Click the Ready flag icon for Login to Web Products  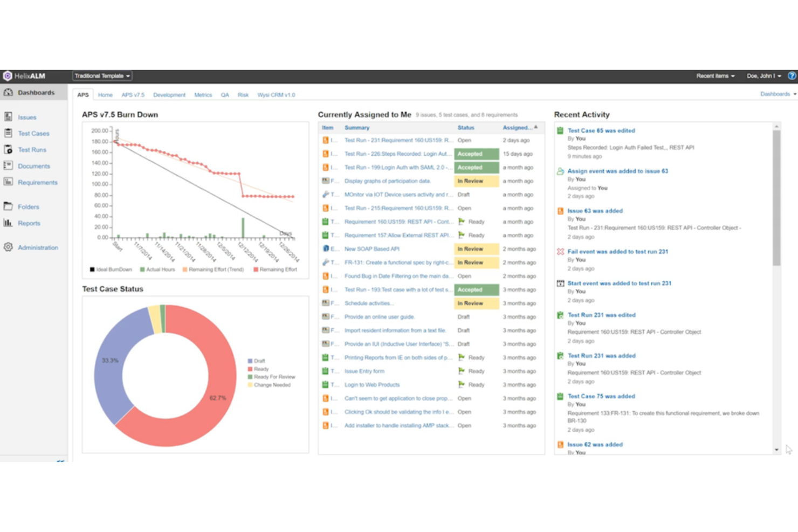(x=462, y=385)
